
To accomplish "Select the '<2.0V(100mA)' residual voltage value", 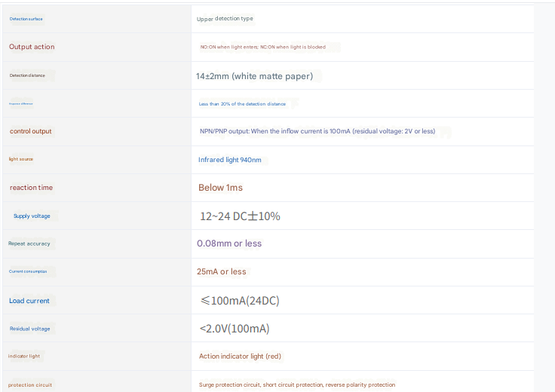I will pos(235,329).
